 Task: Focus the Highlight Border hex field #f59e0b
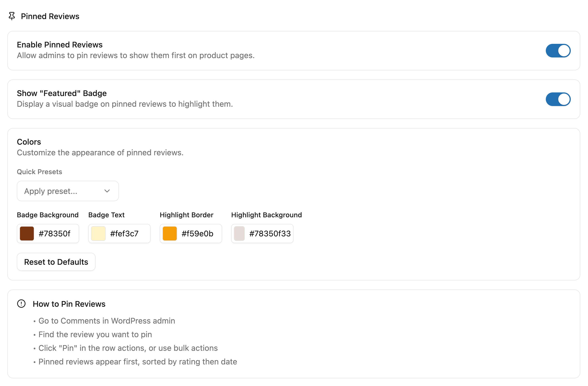[x=197, y=233]
